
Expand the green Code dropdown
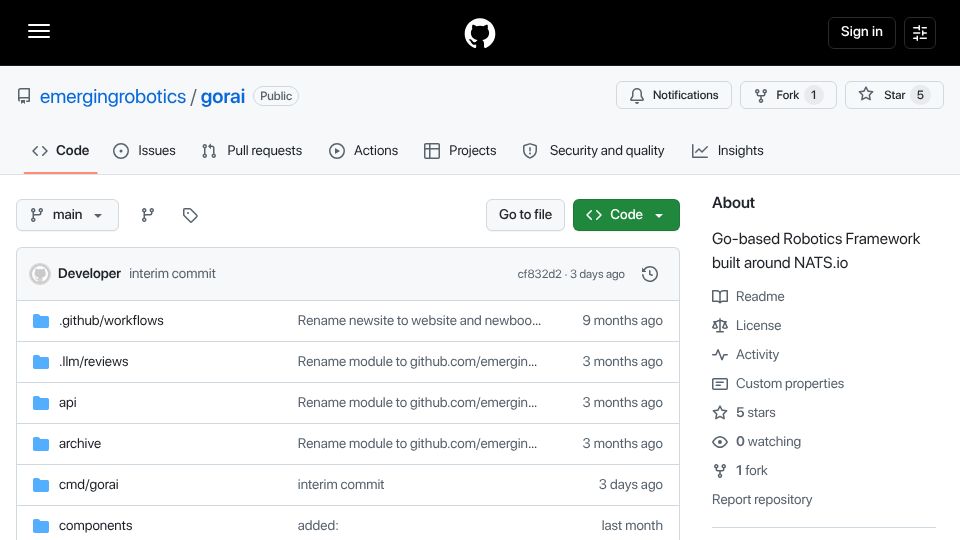[x=626, y=215]
